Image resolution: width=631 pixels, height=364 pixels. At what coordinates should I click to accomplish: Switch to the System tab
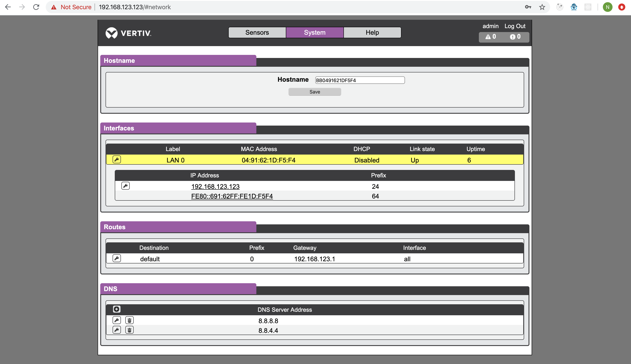[315, 32]
